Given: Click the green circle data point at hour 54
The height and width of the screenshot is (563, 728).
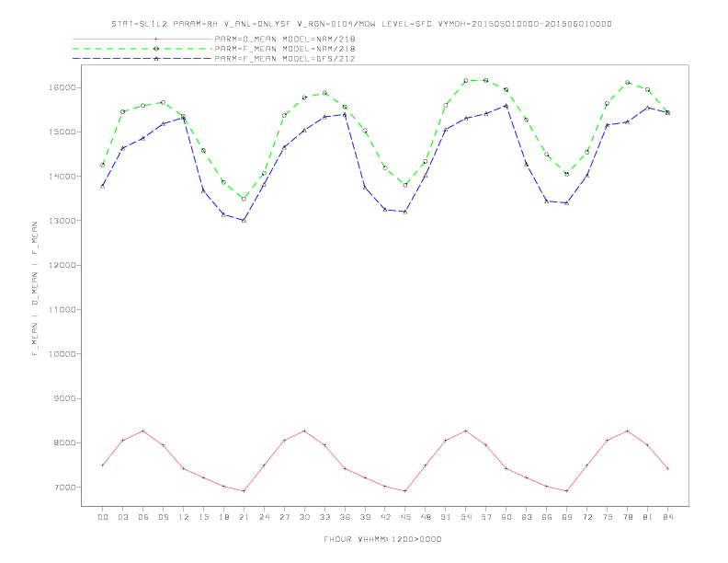Looking at the screenshot, I should (466, 80).
